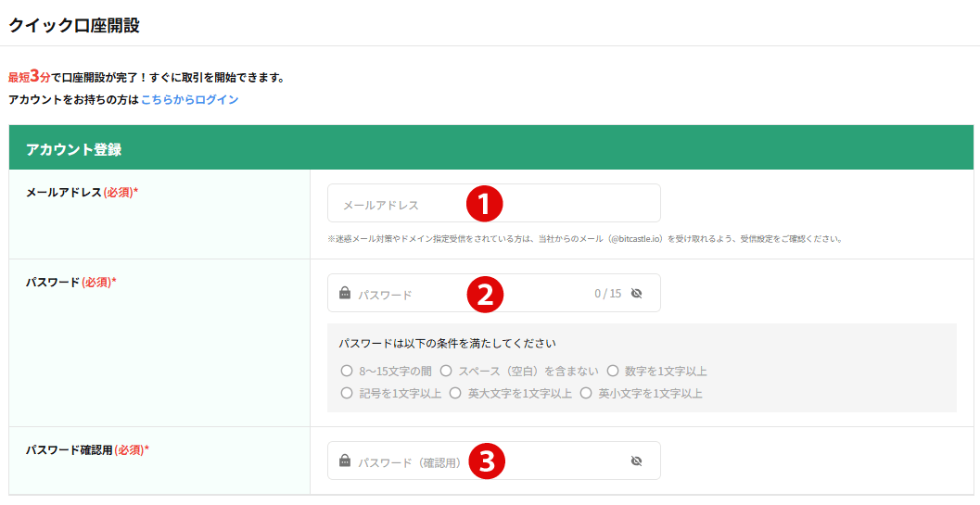Viewport: 980px width, 505px height.
Task: Toggle password visibility eye icon in パスワード field
Action: [x=637, y=293]
